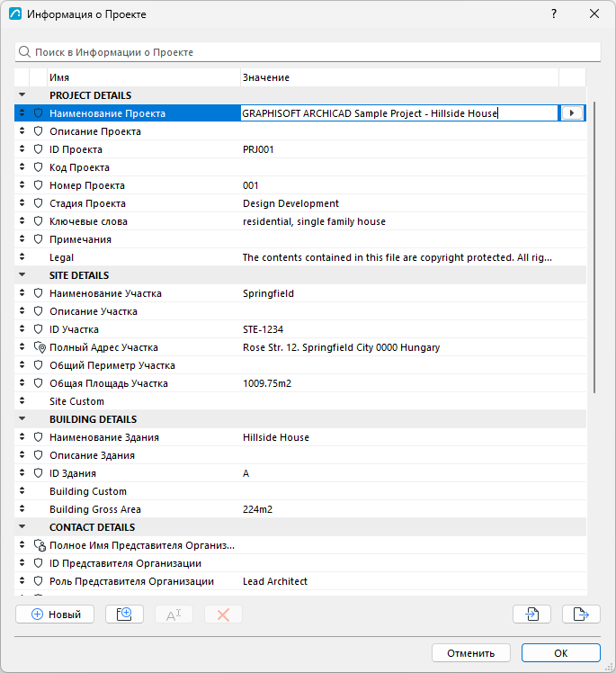Click the reorder handle on Site Custom row
The image size is (616, 673).
(x=22, y=401)
